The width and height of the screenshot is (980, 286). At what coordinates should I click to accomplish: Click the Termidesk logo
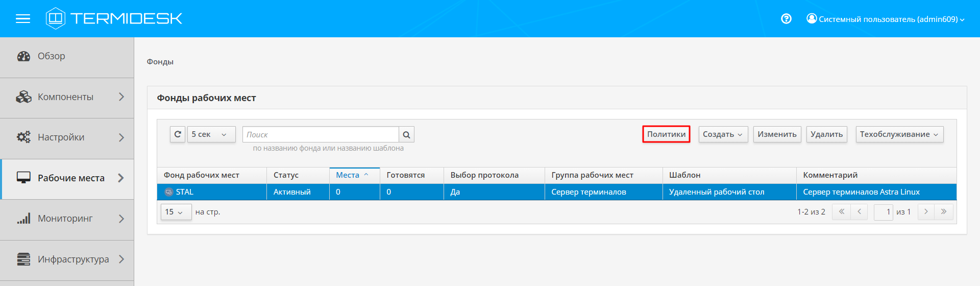pos(114,18)
